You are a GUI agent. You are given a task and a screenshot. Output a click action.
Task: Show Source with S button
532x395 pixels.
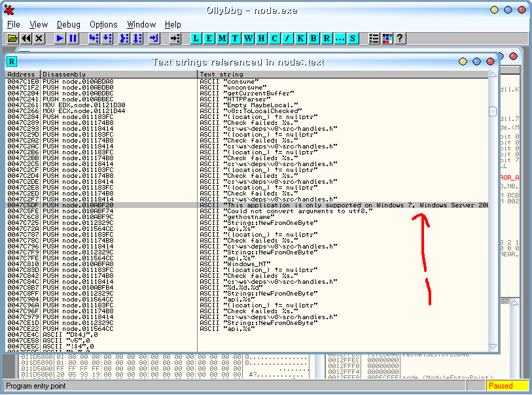pyautogui.click(x=353, y=39)
